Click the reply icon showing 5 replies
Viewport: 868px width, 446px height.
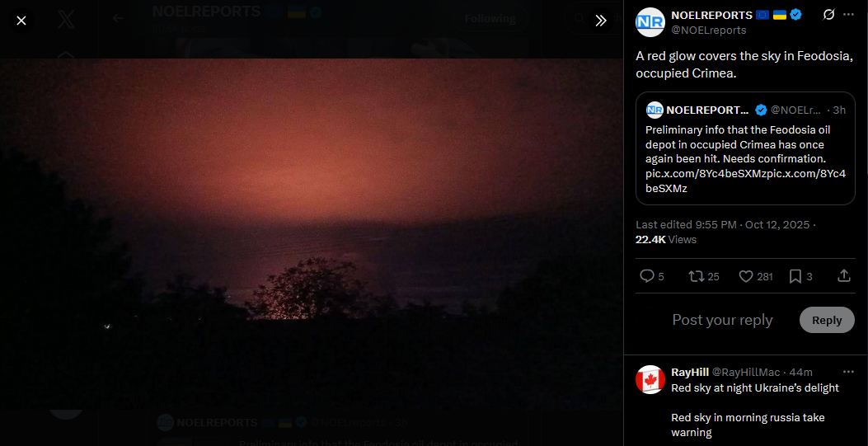click(646, 276)
